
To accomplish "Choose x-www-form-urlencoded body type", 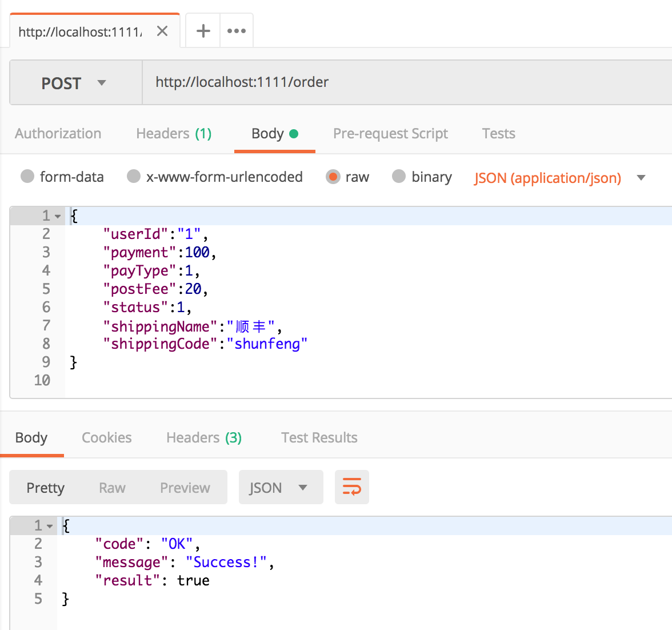I will (133, 177).
